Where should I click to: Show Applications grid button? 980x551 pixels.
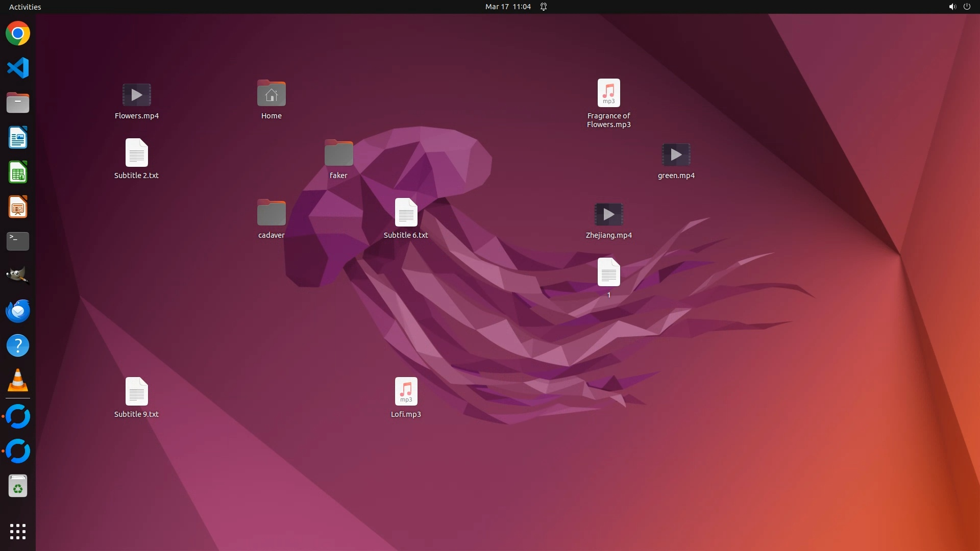pyautogui.click(x=18, y=531)
